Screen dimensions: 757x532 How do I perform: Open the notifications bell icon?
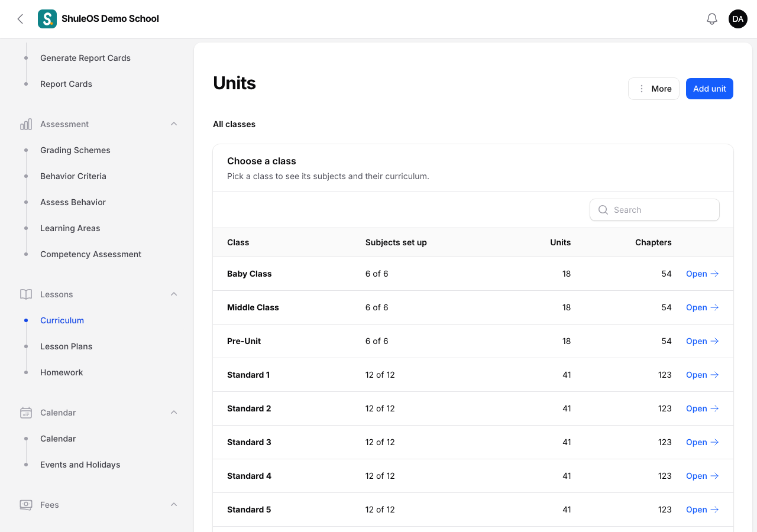(x=712, y=19)
